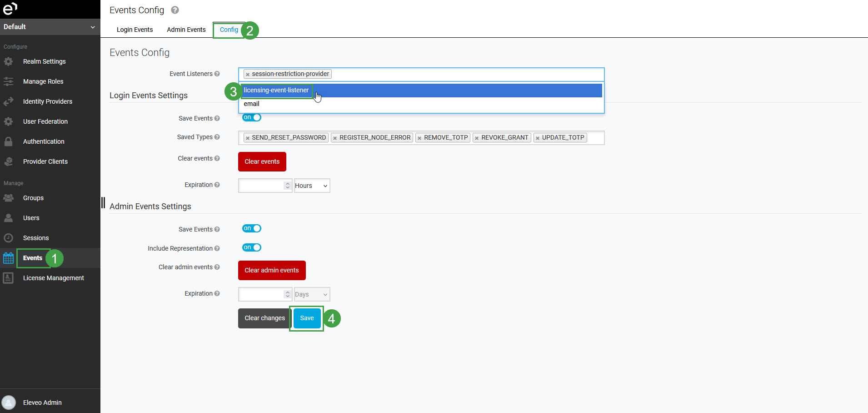Click the License Management sidebar icon

coord(8,278)
